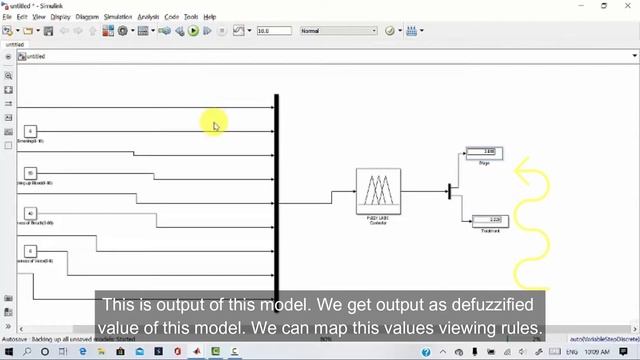This screenshot has width=640, height=360.
Task: Open the Action Center notification icon
Action: (623, 351)
